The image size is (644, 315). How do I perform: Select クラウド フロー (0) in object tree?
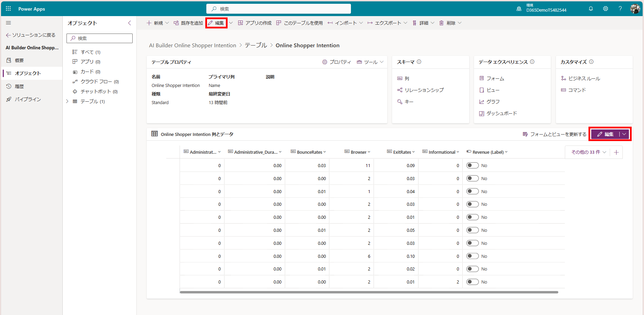[96, 81]
